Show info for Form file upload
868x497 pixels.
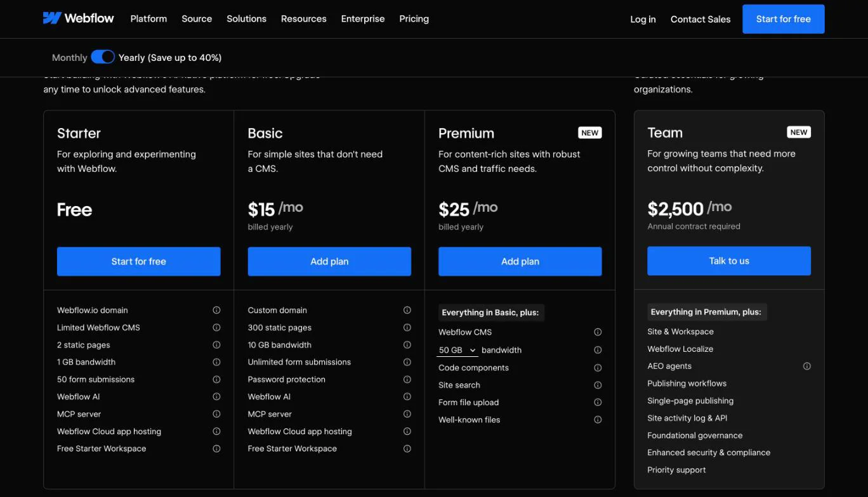(598, 403)
